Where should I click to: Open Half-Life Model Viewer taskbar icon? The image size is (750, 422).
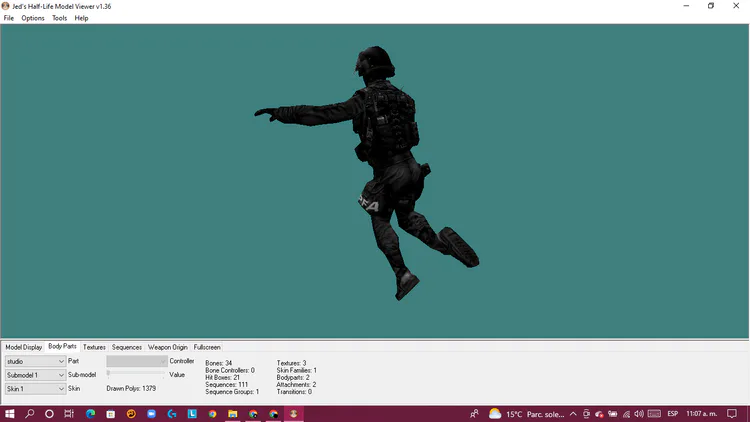[294, 414]
